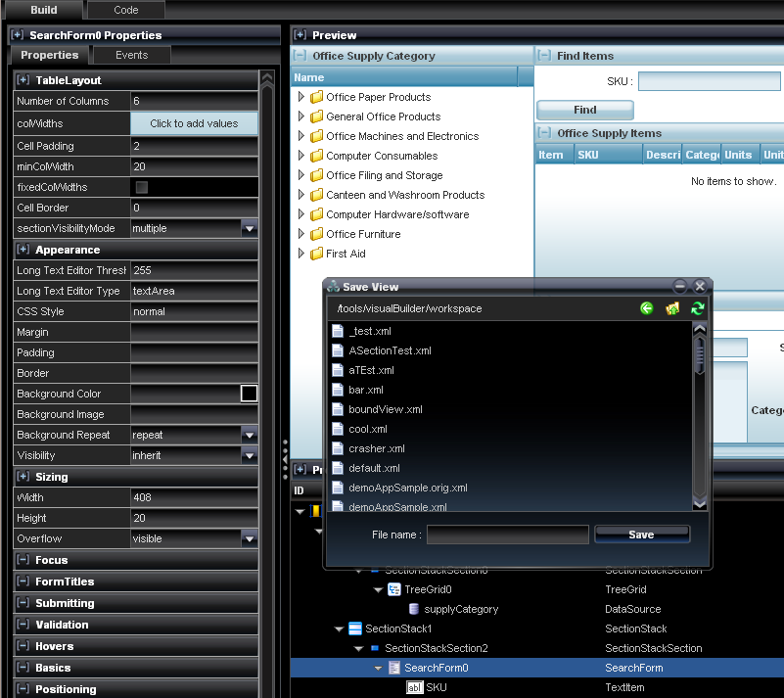Open the Events tab
This screenshot has width=784, height=698.
point(131,55)
